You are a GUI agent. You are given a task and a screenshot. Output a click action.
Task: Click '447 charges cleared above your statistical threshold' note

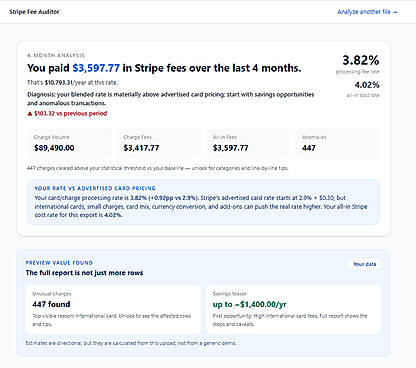coord(157,168)
